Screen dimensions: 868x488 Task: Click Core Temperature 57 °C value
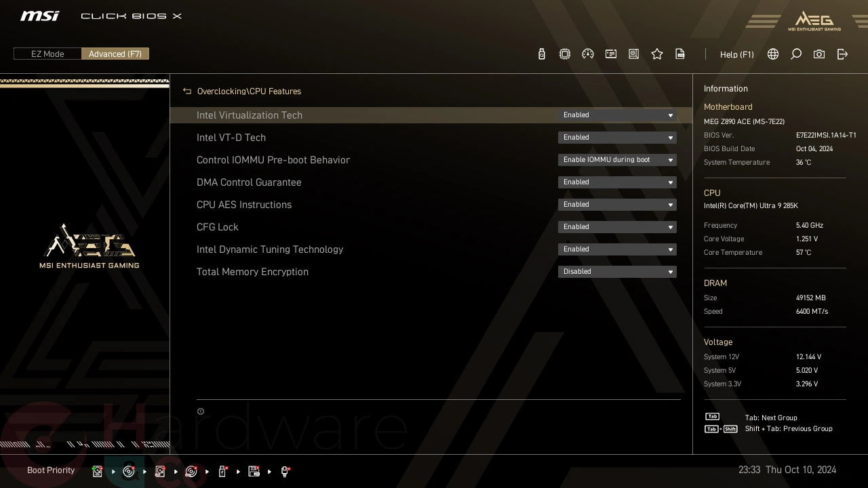click(804, 253)
